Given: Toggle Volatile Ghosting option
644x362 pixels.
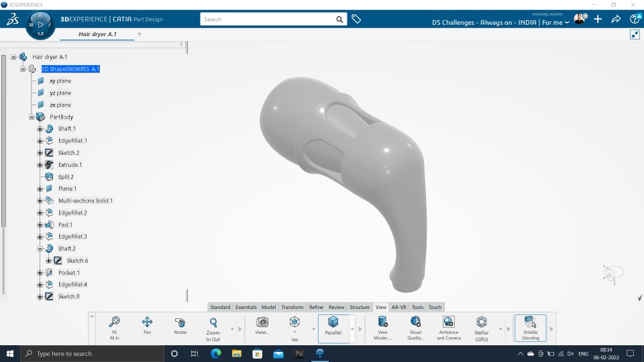Looking at the screenshot, I should tap(530, 328).
